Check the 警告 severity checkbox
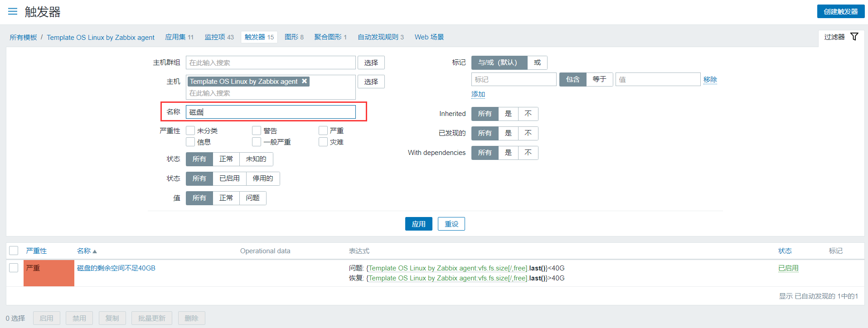 point(257,130)
